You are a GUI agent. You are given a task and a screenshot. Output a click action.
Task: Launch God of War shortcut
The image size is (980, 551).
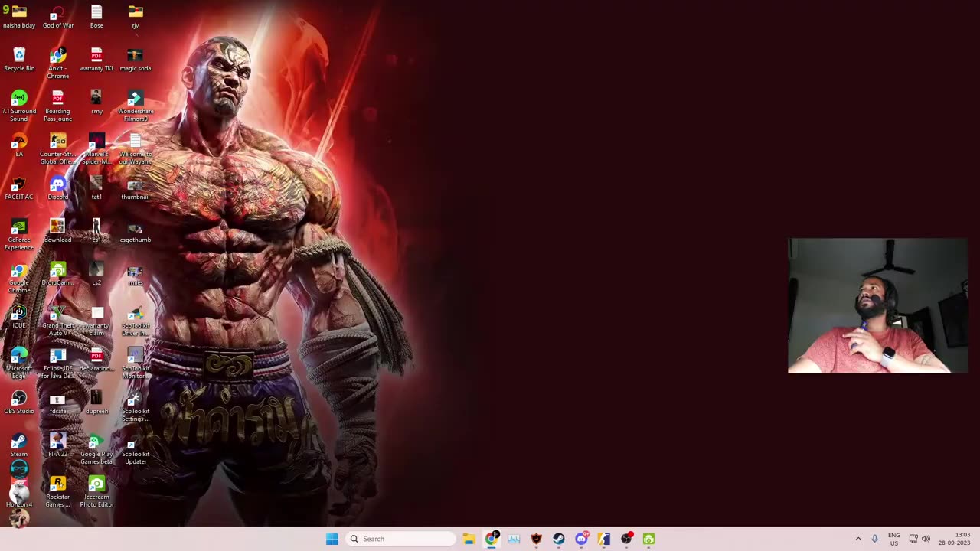point(58,17)
